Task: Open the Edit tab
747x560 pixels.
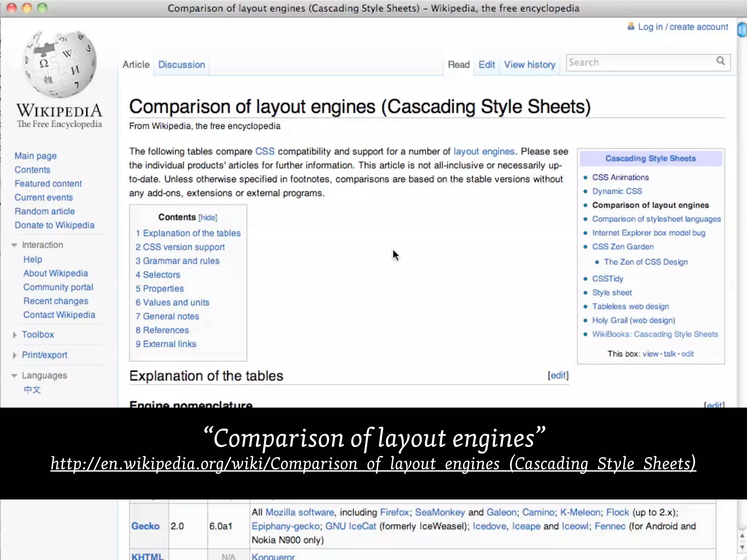Action: (x=487, y=65)
